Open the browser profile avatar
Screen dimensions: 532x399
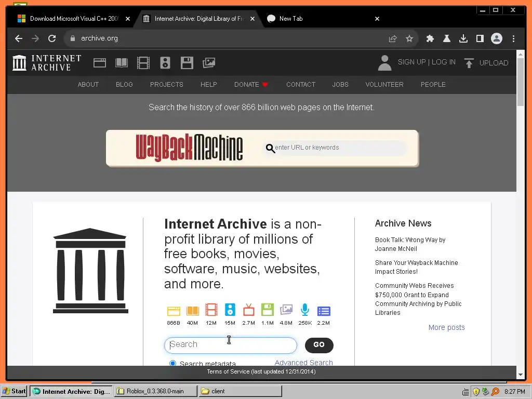[x=496, y=38]
